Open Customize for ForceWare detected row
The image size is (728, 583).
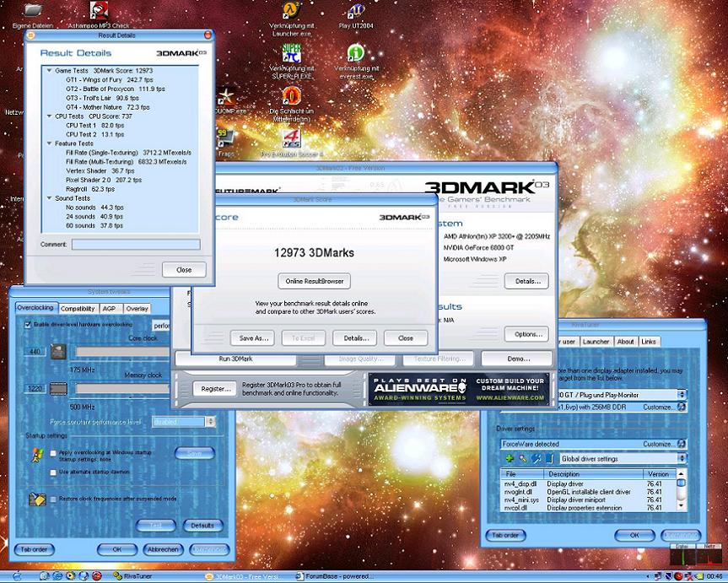(664, 444)
